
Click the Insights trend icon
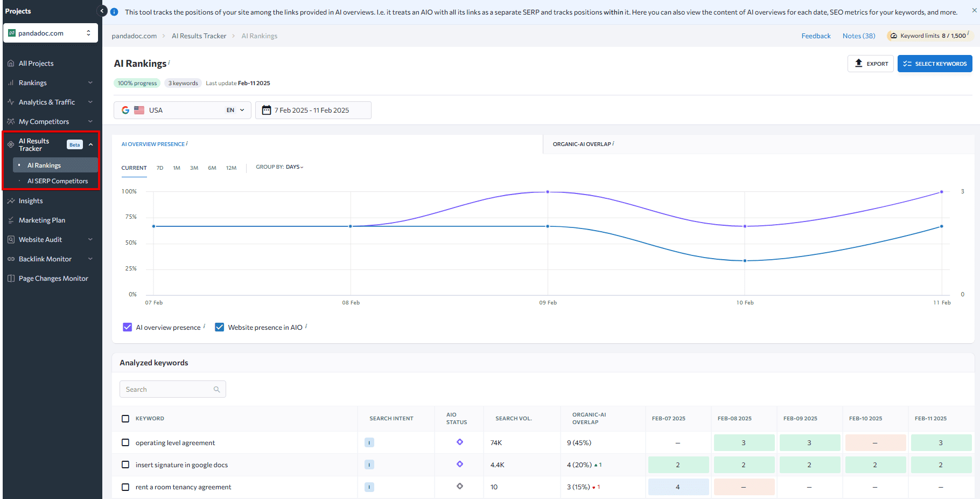tap(11, 201)
